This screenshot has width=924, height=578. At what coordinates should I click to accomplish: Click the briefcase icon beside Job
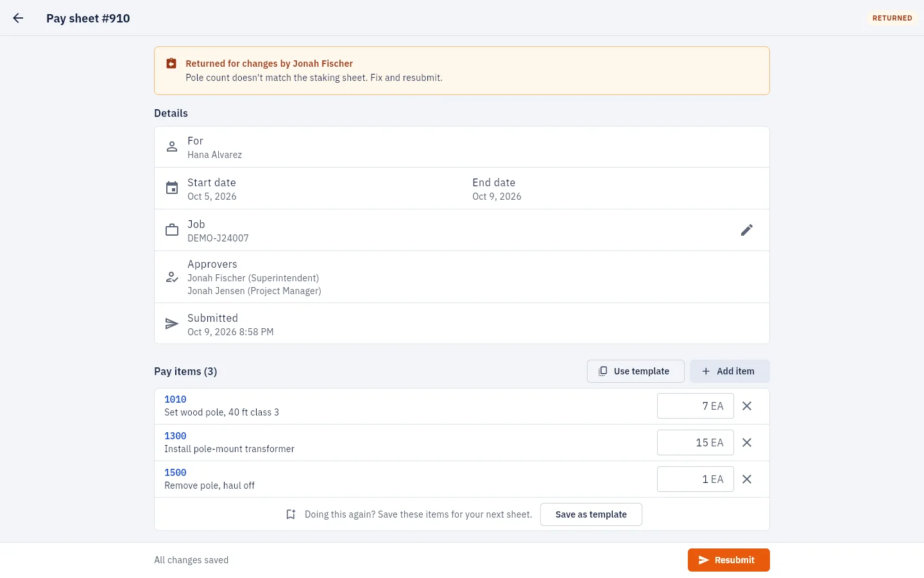pyautogui.click(x=172, y=230)
